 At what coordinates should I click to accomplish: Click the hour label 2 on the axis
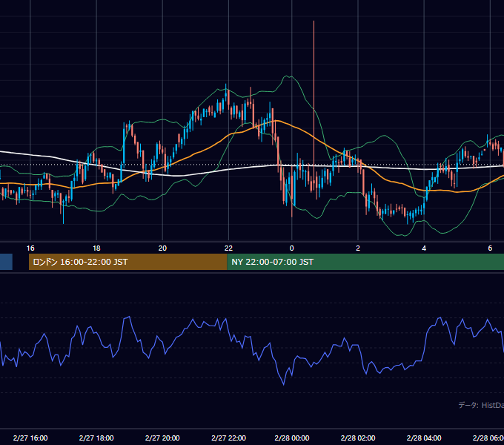click(358, 248)
